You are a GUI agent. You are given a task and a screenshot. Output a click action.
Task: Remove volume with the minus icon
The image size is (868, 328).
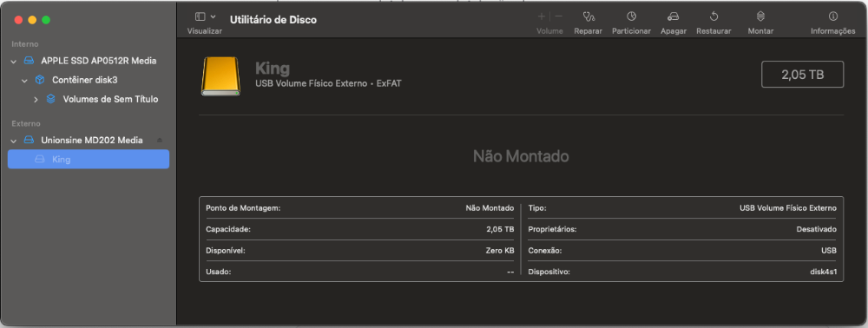(x=558, y=16)
